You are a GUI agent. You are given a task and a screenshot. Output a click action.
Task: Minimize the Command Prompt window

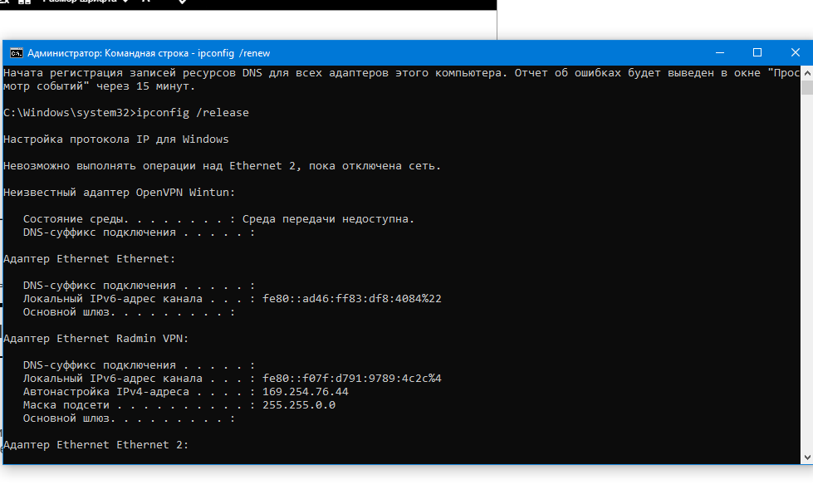(x=718, y=52)
